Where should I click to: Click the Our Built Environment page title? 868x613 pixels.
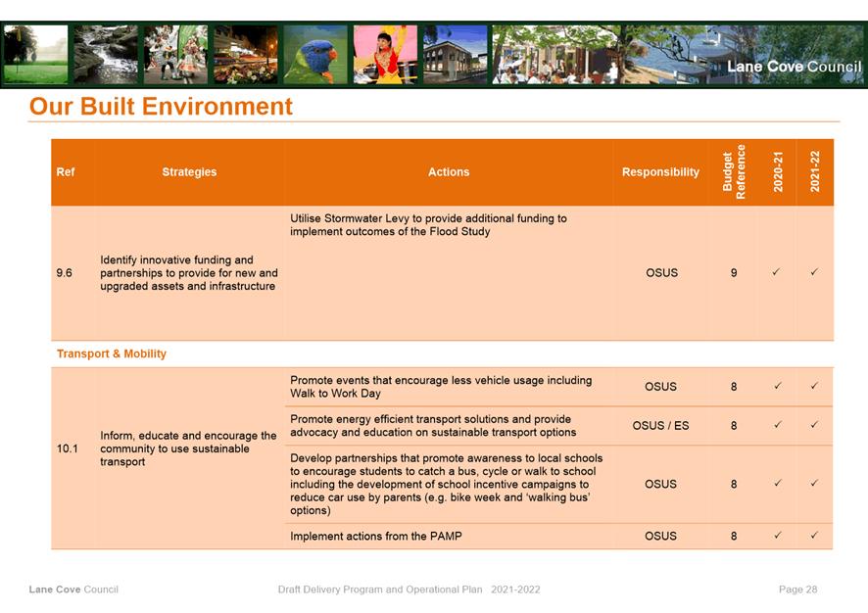tap(161, 106)
